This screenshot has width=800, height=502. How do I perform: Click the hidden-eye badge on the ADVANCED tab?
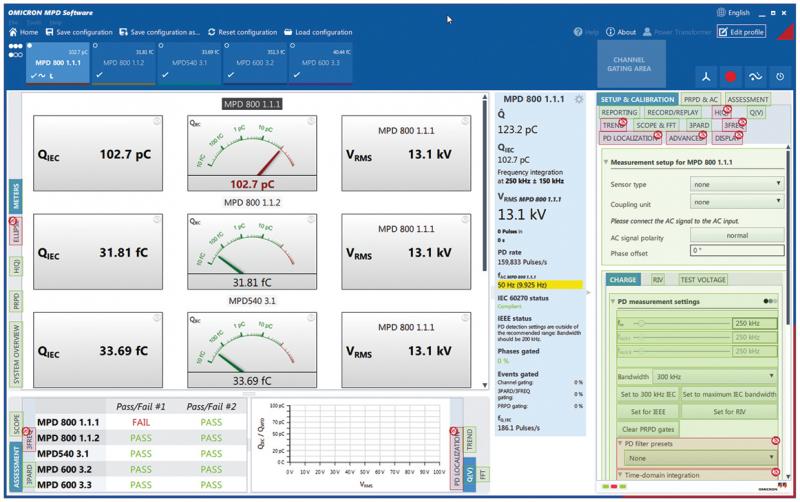(x=703, y=135)
